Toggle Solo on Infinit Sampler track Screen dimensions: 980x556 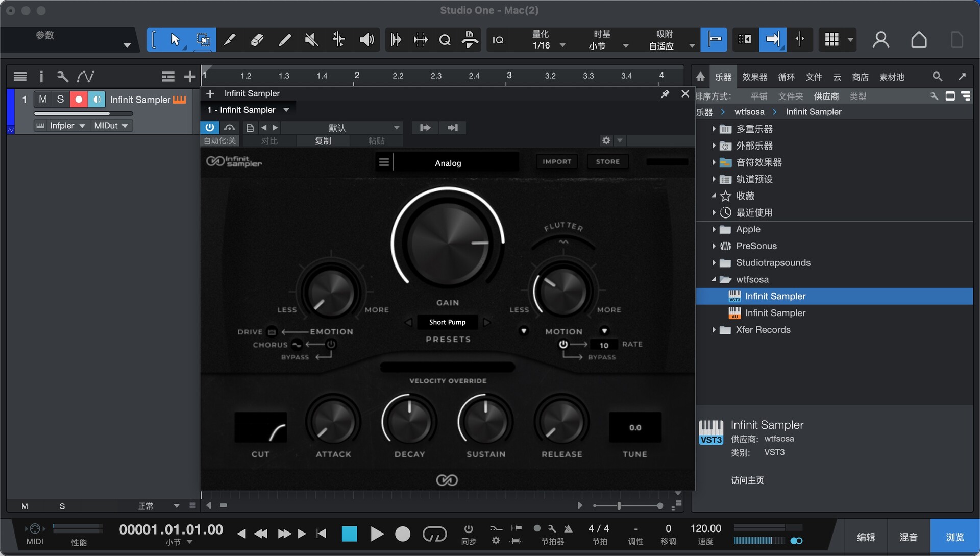coord(60,99)
